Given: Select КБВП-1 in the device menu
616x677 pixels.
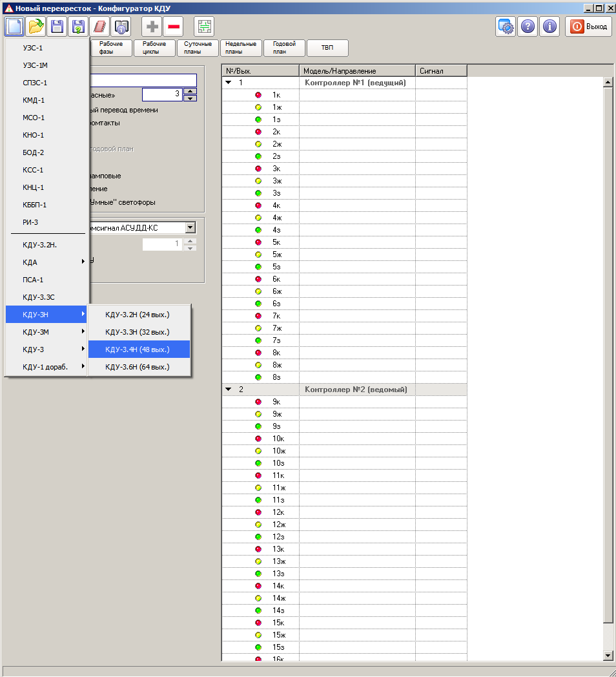Looking at the screenshot, I should coord(46,205).
